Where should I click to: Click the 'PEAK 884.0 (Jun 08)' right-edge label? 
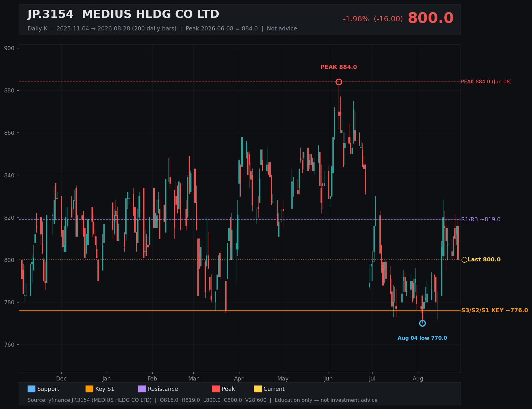click(x=486, y=82)
